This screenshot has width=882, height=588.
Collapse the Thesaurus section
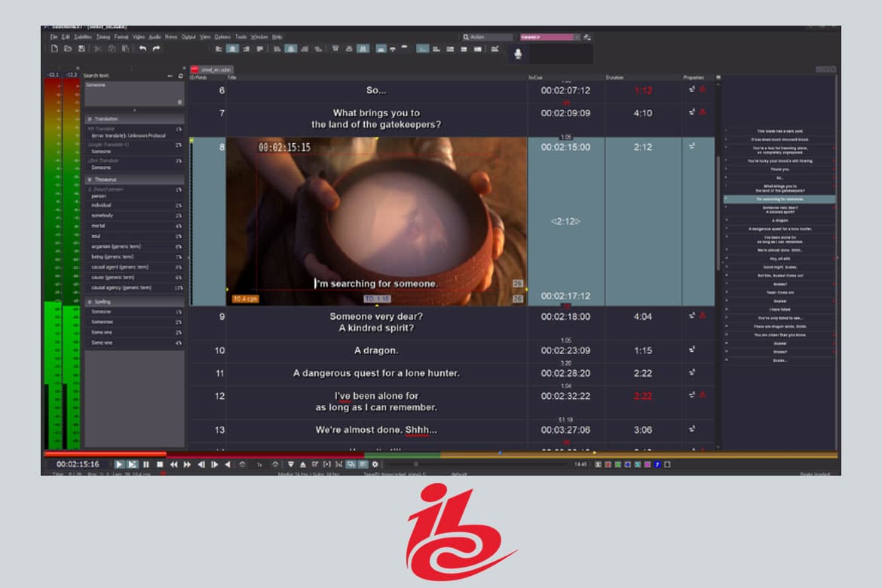tap(90, 179)
